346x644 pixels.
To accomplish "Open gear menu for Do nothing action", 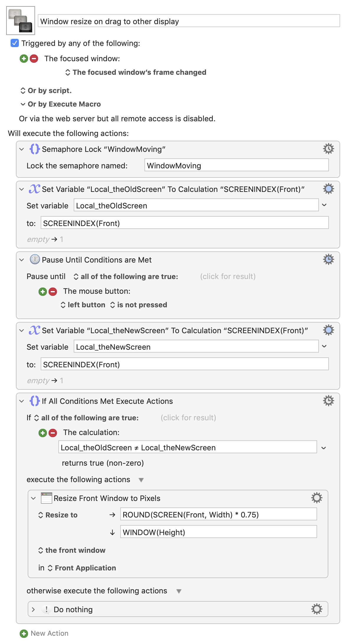I will click(x=317, y=609).
